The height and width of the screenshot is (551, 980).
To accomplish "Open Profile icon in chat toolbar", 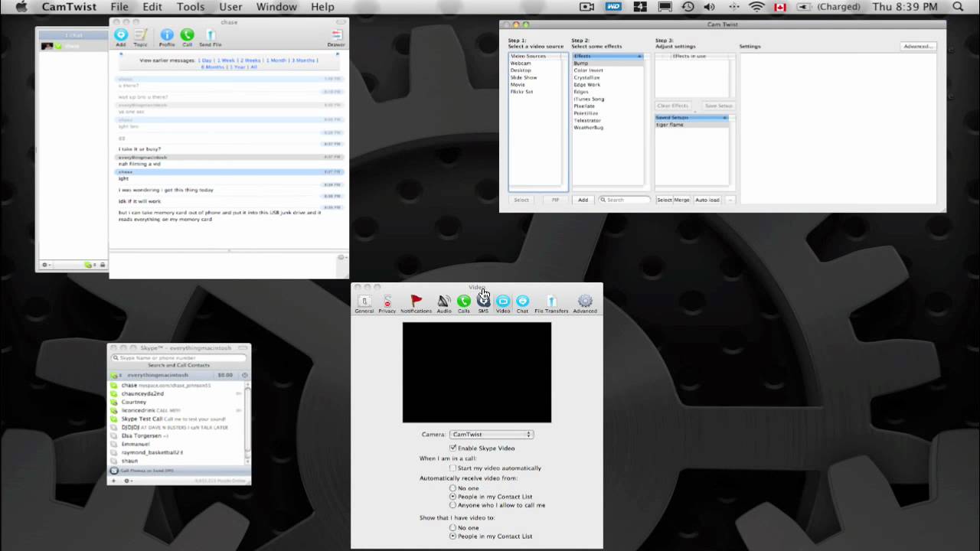I will pyautogui.click(x=167, y=37).
